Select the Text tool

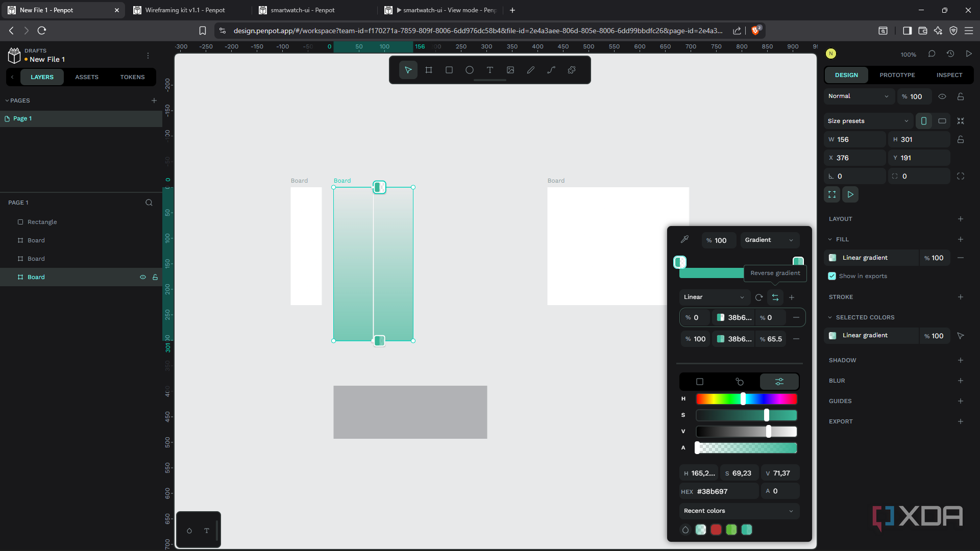[490, 70]
